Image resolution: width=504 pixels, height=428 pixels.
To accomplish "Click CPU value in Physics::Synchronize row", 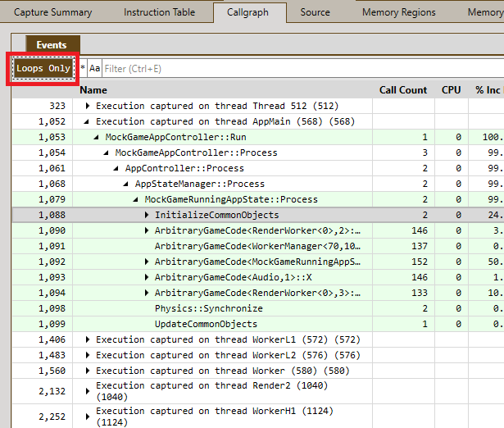I will [458, 308].
